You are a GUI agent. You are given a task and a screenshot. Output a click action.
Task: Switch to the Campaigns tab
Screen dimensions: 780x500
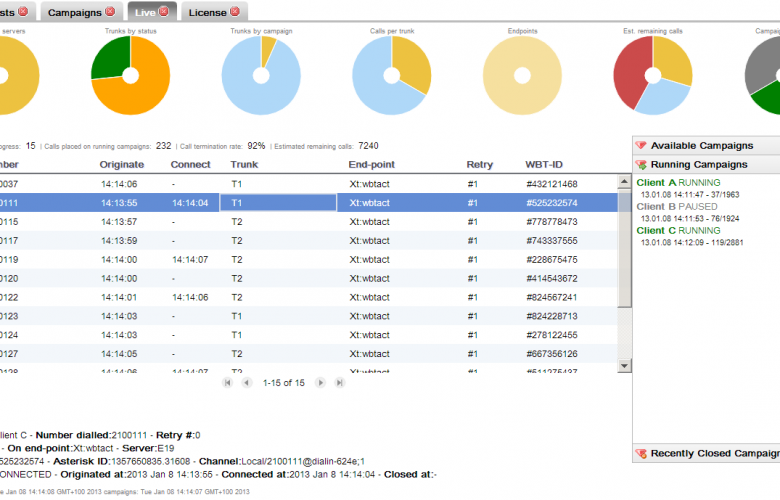click(75, 12)
